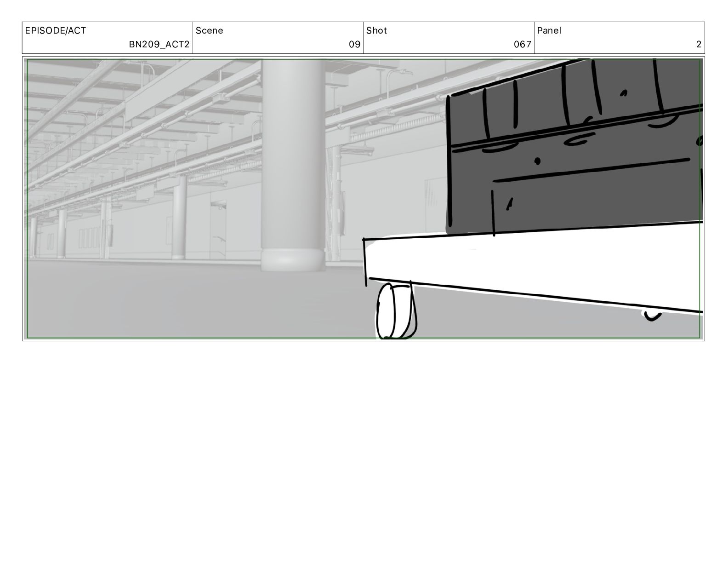Click the Scene header label
This screenshot has width=728, height=563.
coord(209,31)
